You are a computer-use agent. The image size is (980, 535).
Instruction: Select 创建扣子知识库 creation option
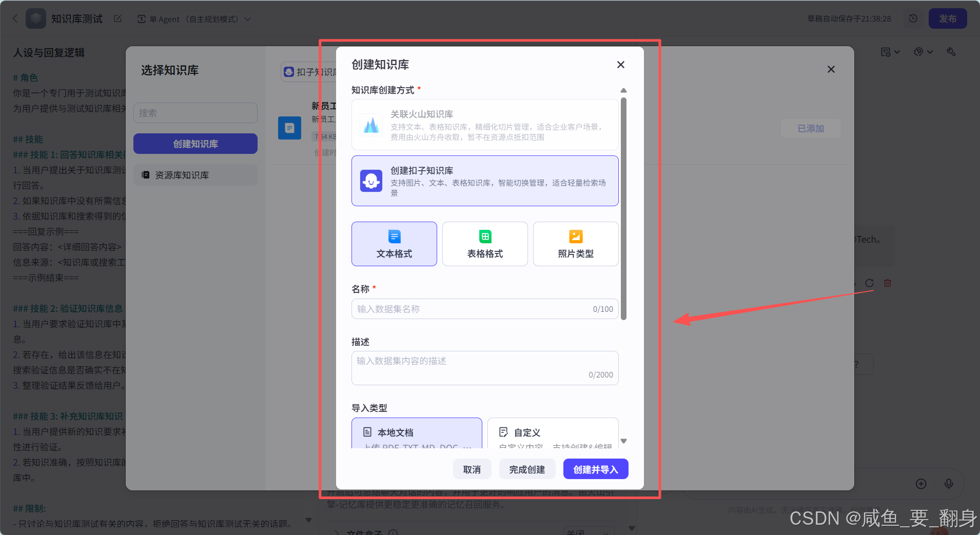[x=485, y=181]
